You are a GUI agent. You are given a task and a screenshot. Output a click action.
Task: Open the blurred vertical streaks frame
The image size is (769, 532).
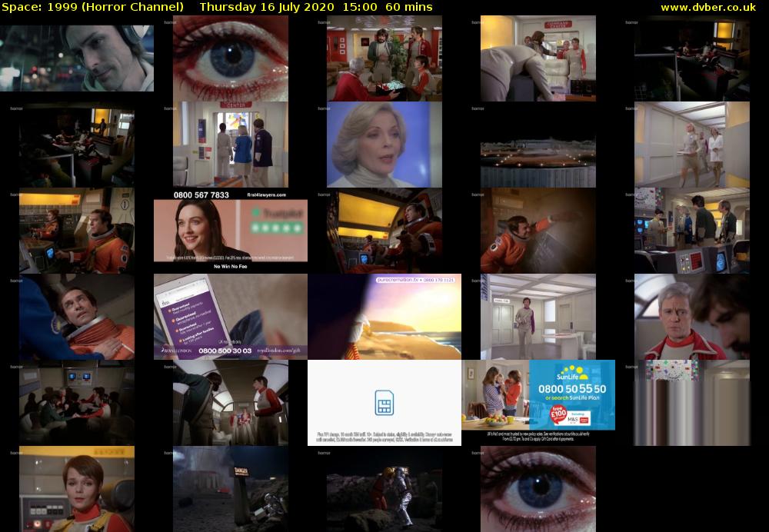pyautogui.click(x=691, y=403)
